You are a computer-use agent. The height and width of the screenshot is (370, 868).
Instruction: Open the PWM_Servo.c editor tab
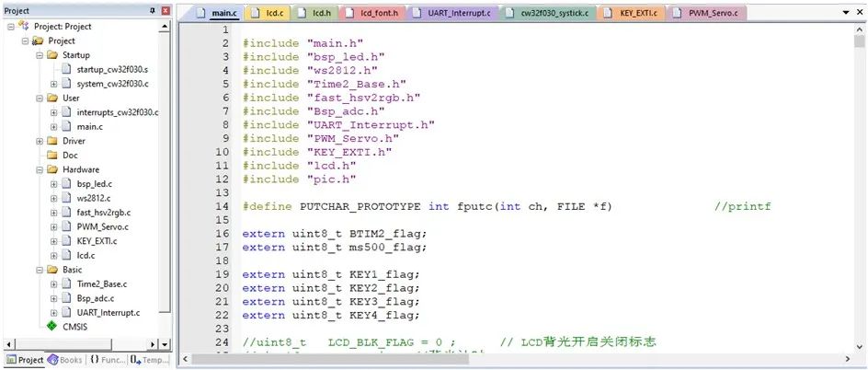coord(706,13)
